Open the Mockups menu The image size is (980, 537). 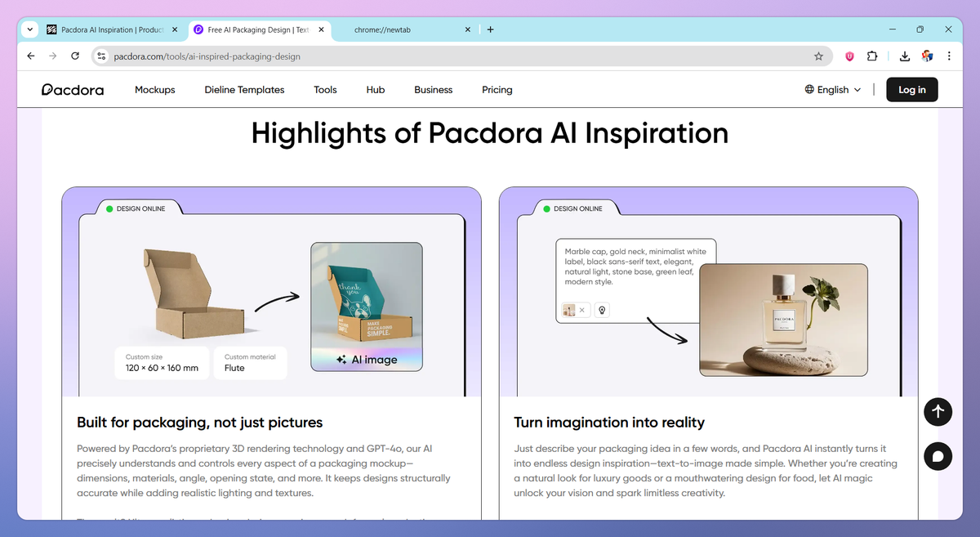(x=155, y=90)
